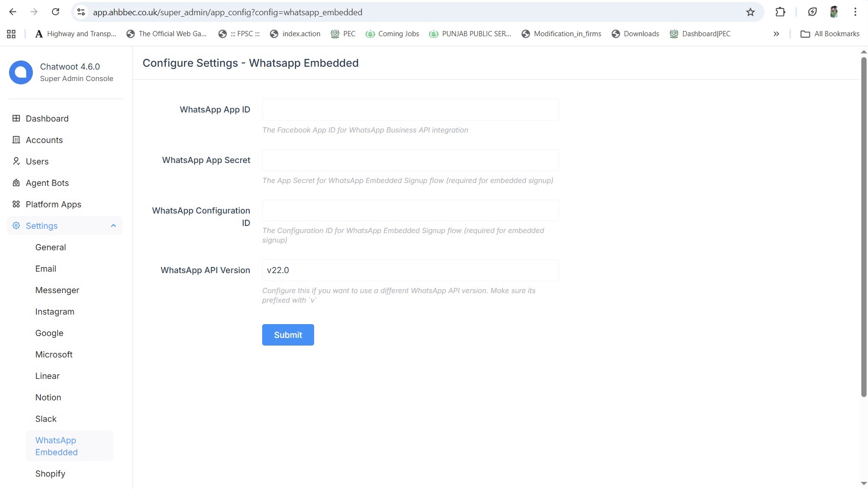
Task: Open the Slack settings page
Action: point(46,419)
